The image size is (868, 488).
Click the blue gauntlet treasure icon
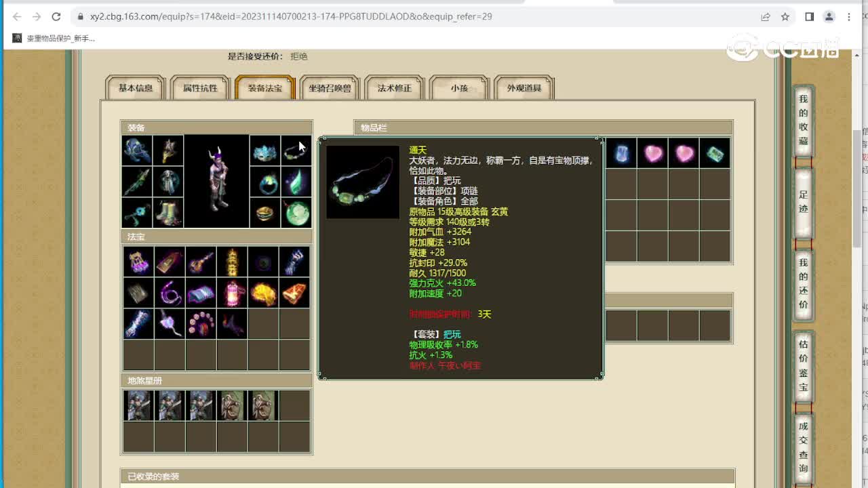[294, 262]
